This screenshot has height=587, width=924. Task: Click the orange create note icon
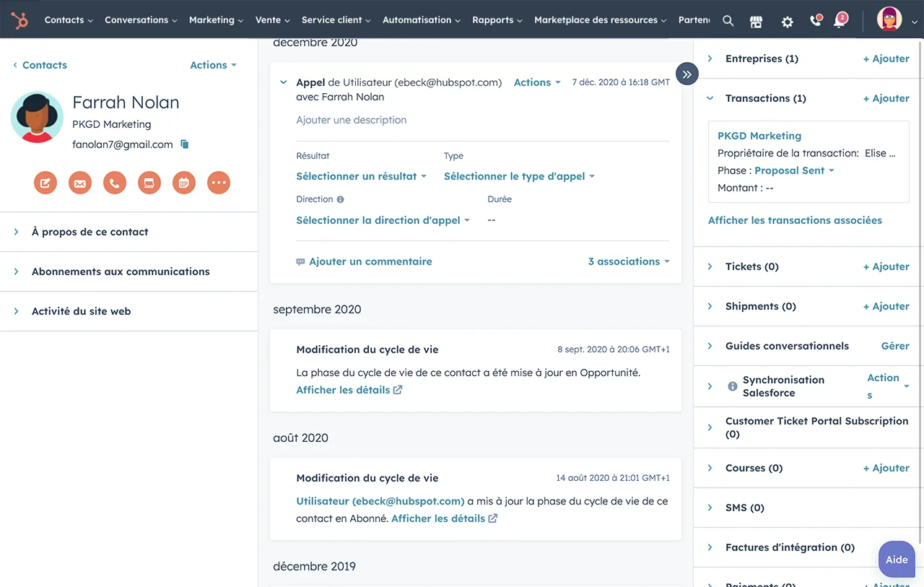coord(45,183)
